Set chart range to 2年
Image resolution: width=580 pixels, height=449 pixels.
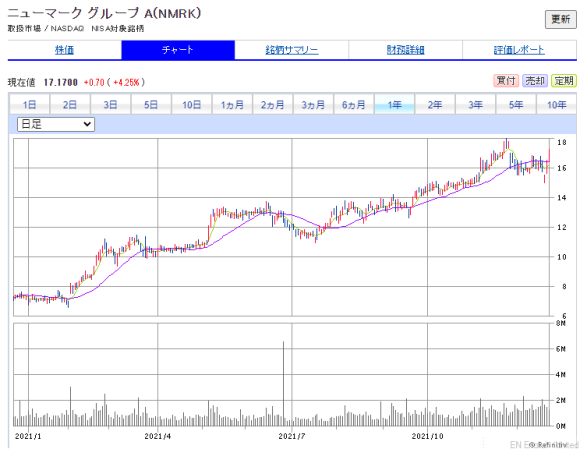(435, 105)
